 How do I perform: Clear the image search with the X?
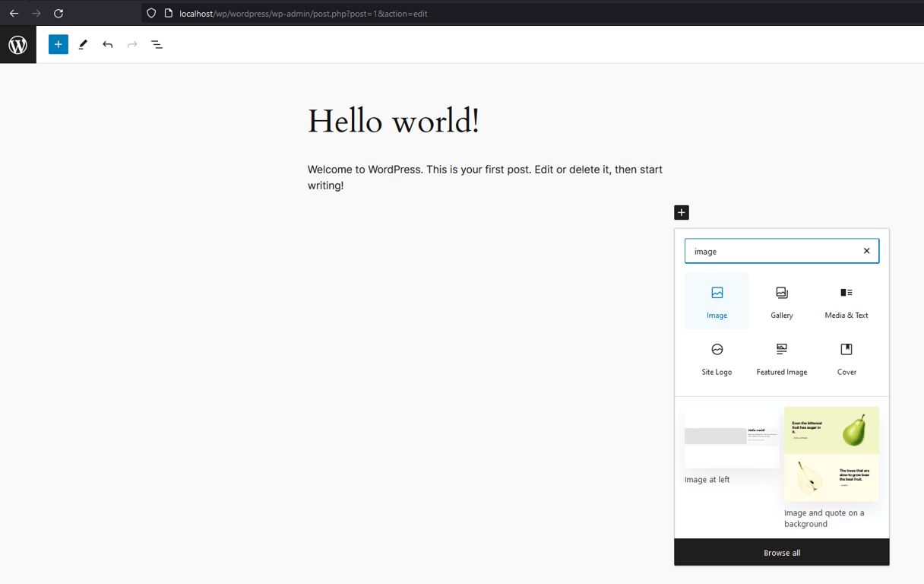pos(866,250)
